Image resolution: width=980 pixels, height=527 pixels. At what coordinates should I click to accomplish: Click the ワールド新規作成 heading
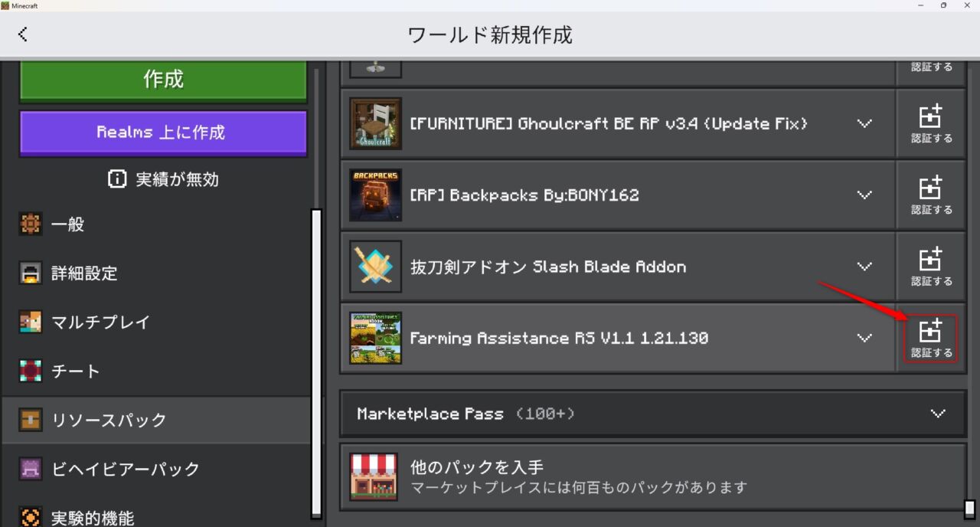tap(490, 34)
